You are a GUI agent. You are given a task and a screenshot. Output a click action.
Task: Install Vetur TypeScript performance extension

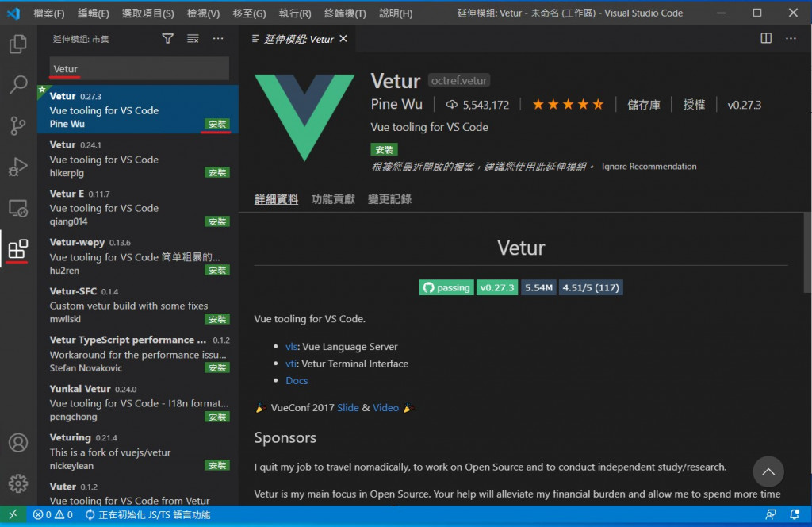click(217, 367)
